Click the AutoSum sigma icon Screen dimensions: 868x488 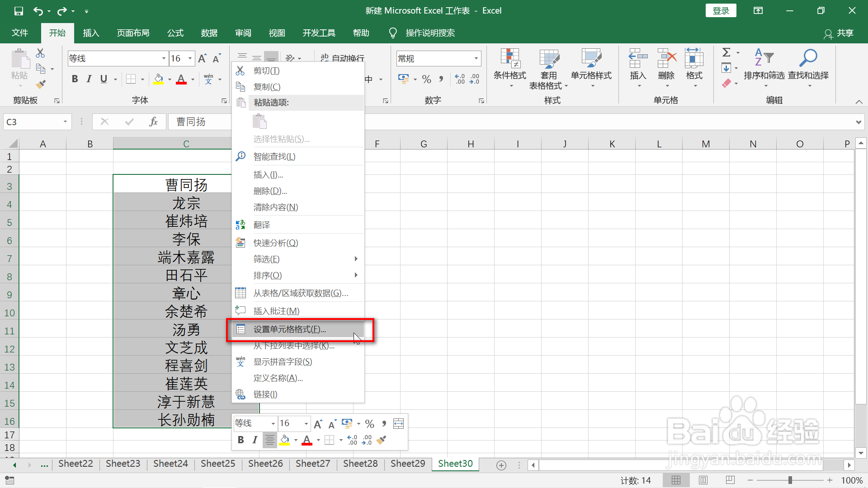pyautogui.click(x=726, y=52)
